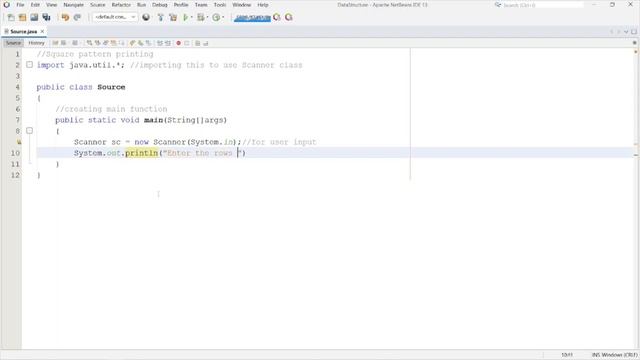Select the Source.java editor tab

[23, 31]
